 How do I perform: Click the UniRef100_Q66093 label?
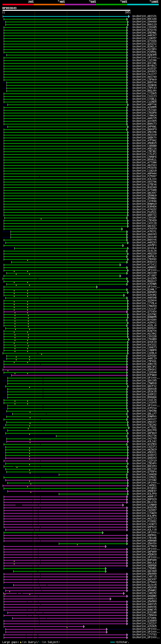[144, 234]
